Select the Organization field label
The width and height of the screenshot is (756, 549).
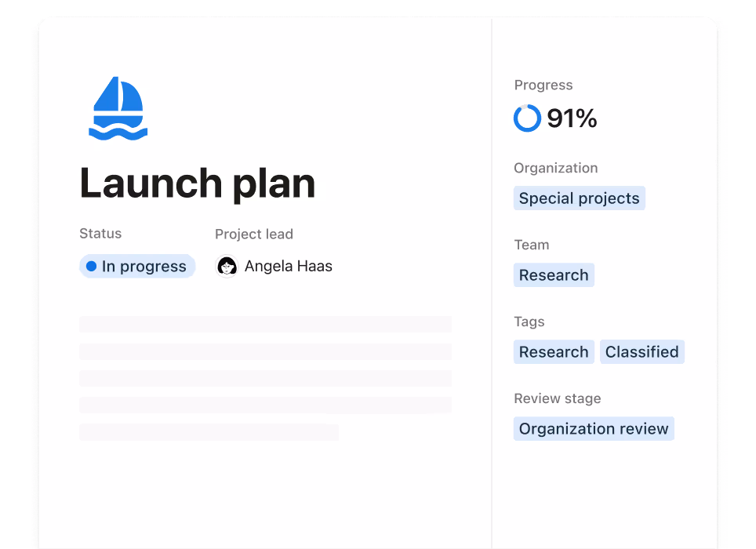click(x=555, y=168)
